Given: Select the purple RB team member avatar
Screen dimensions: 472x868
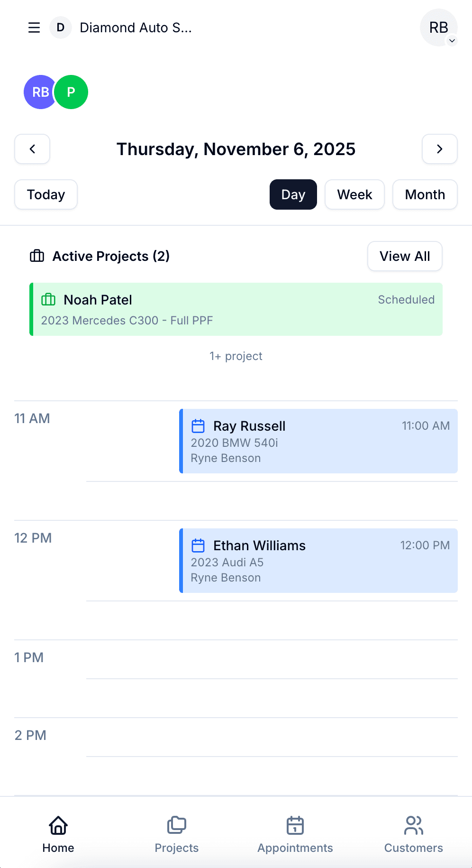Looking at the screenshot, I should [x=40, y=92].
